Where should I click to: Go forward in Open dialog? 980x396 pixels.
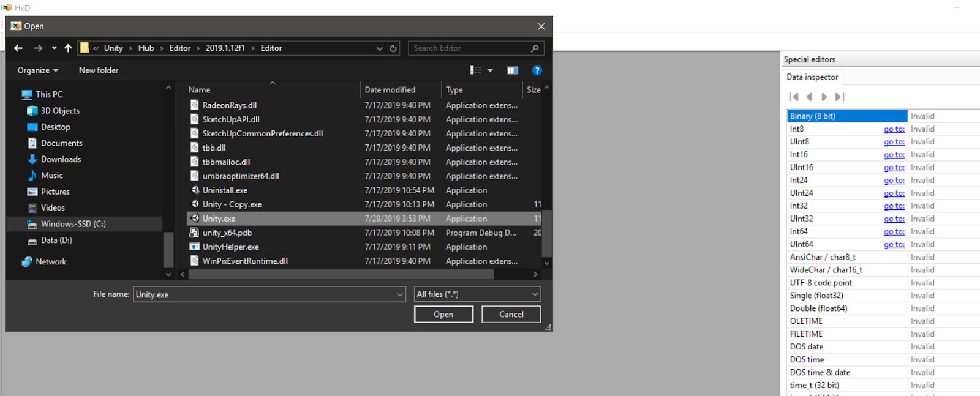pyautogui.click(x=39, y=48)
